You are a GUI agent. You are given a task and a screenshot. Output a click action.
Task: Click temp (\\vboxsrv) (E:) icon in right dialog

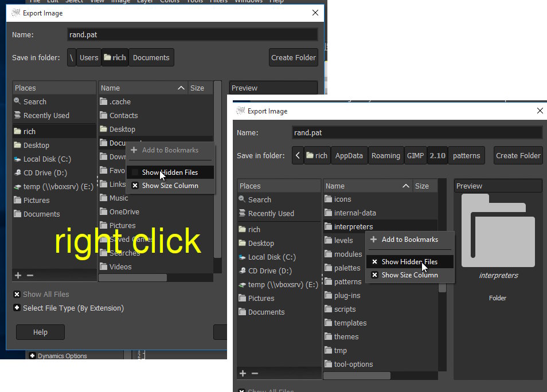pyautogui.click(x=242, y=285)
